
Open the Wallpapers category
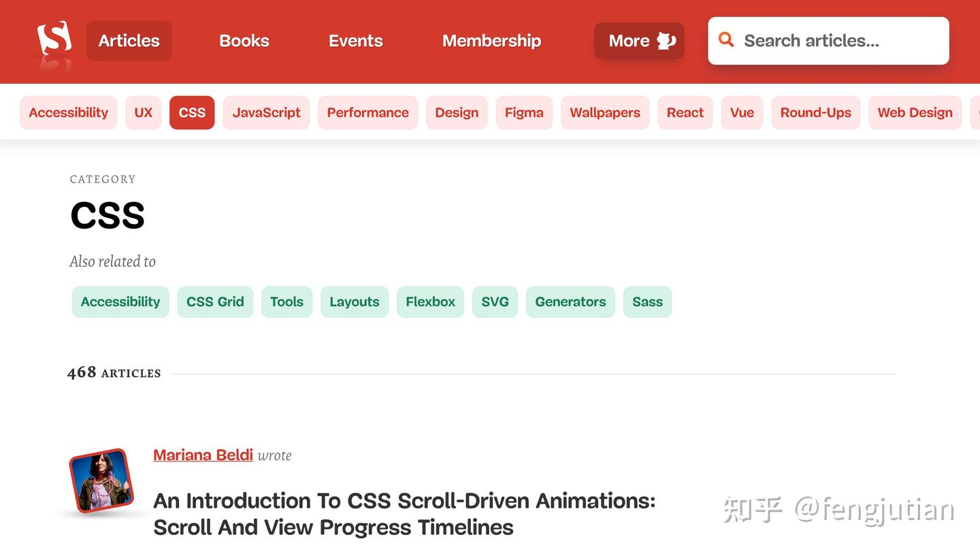click(605, 112)
